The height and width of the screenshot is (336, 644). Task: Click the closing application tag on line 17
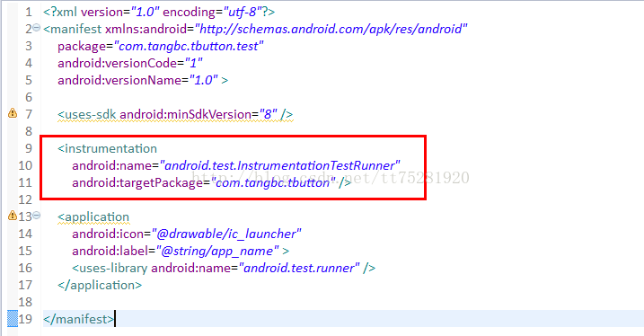coord(100,285)
